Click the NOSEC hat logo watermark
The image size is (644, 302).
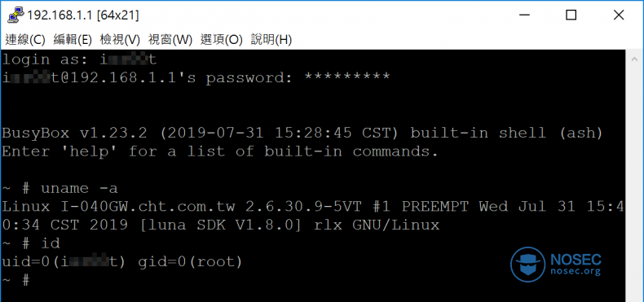tap(528, 265)
